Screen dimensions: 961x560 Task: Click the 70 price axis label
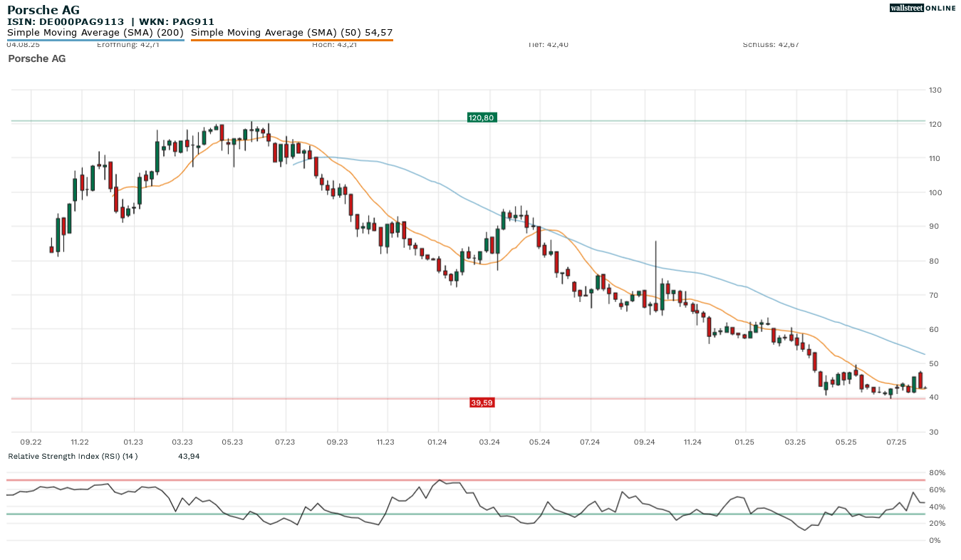(933, 295)
